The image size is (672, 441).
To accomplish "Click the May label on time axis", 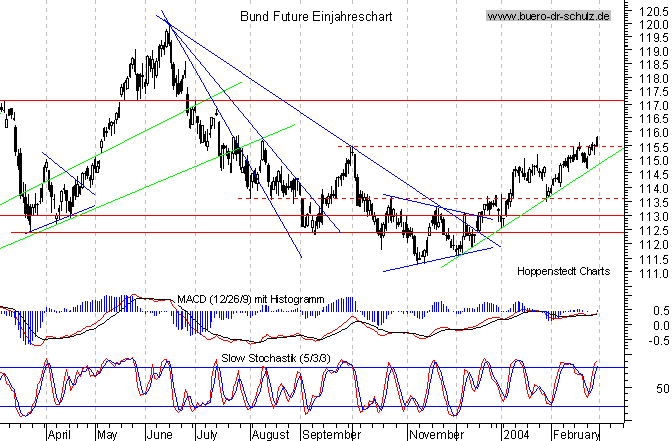I will pos(107,434).
